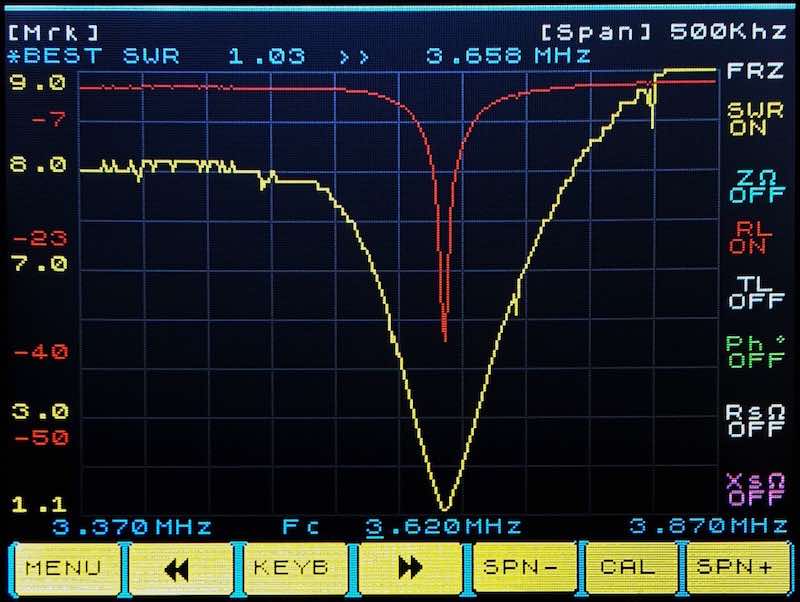Tap the SWR dip minimum on yellow trace

tap(445, 507)
